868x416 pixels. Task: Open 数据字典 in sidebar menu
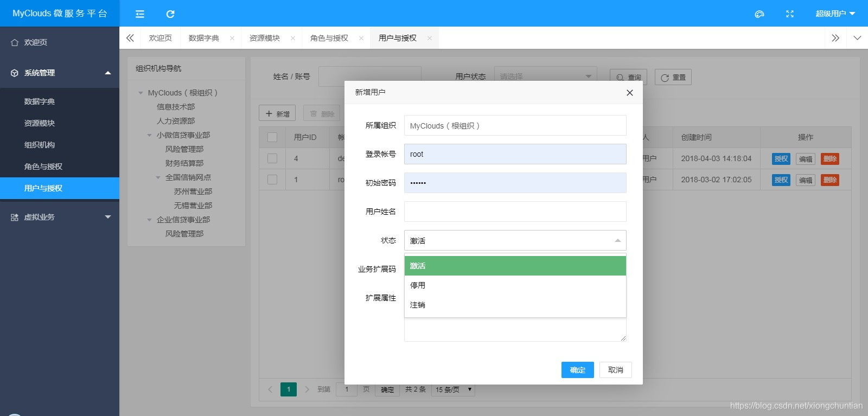pyautogui.click(x=60, y=101)
